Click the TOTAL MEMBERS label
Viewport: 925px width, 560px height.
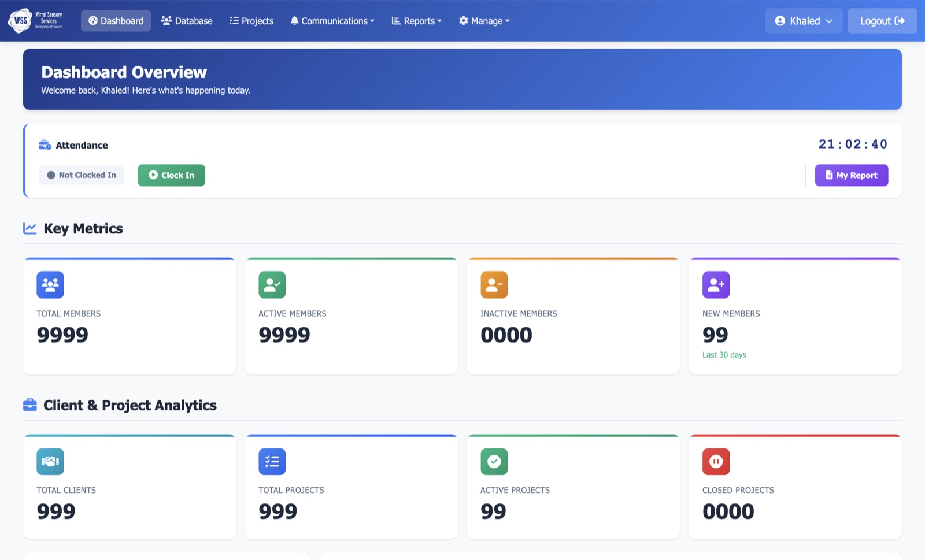69,314
